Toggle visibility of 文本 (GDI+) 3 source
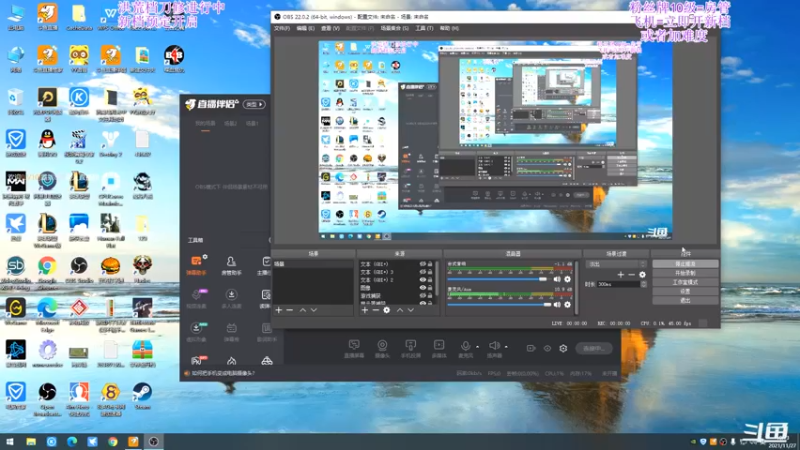Screen dimensions: 800x450 [x=422, y=272]
